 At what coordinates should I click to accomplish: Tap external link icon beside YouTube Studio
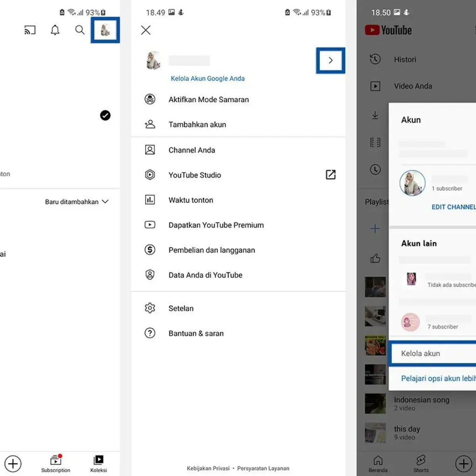tap(330, 175)
